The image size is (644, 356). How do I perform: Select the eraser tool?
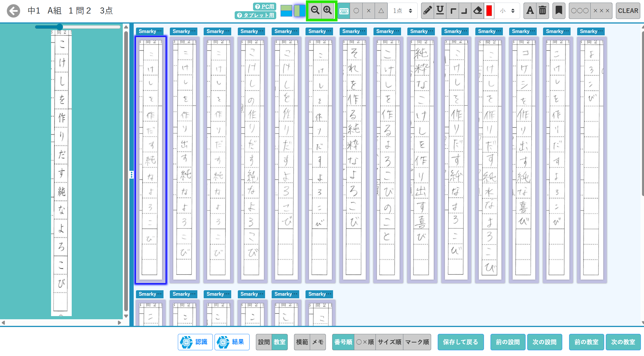tap(477, 11)
